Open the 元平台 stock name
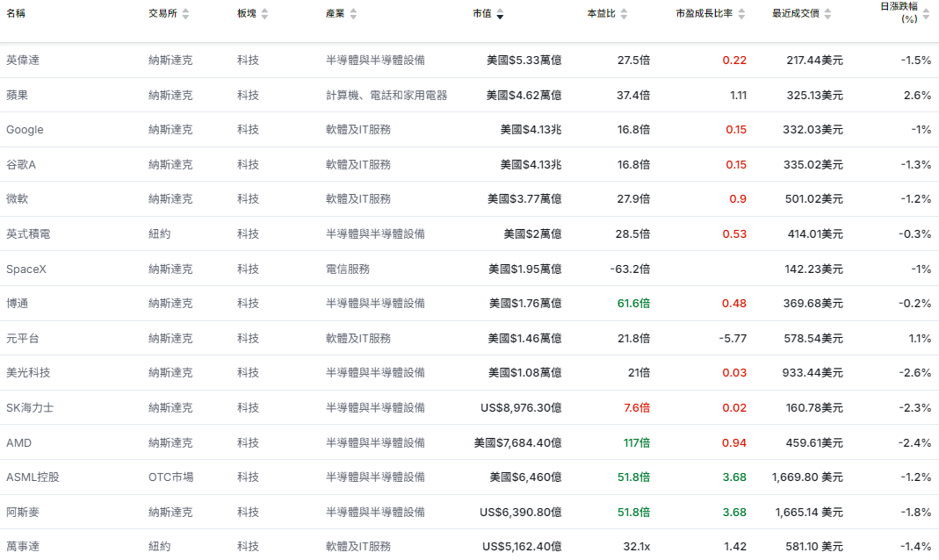Screen dimensions: 939x560 (23, 339)
